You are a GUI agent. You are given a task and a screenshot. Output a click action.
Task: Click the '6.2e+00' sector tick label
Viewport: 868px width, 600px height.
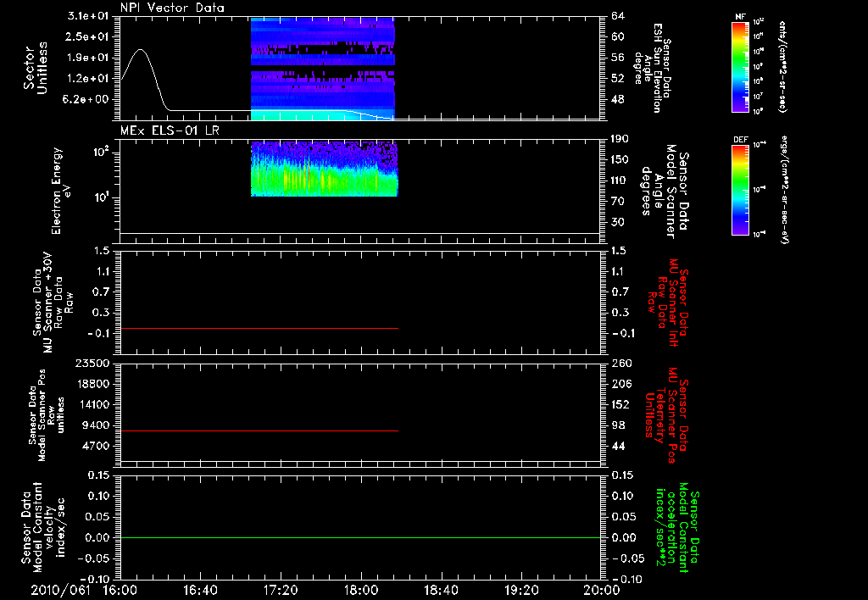click(87, 99)
